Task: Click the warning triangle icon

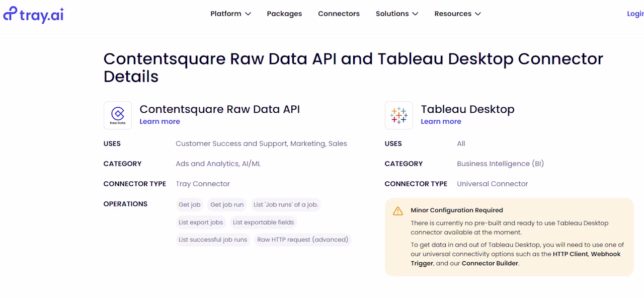Action: coord(398,211)
